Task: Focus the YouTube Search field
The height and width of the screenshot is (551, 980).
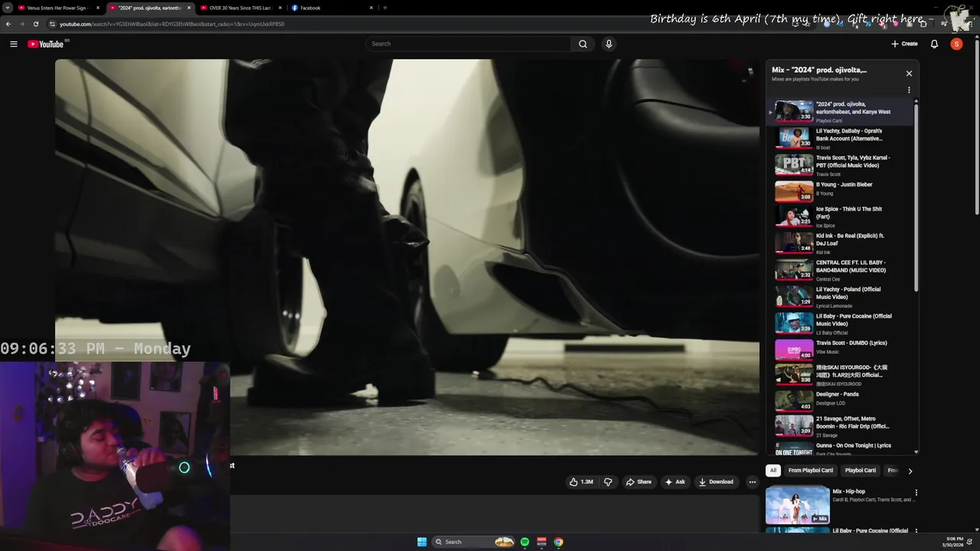Action: coord(468,44)
